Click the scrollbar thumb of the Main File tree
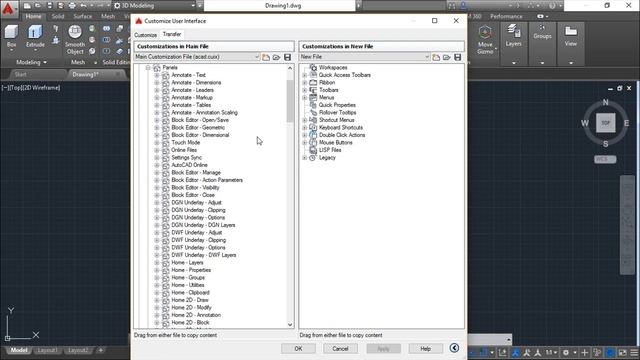Screen dimensions: 640x360 click(x=290, y=101)
